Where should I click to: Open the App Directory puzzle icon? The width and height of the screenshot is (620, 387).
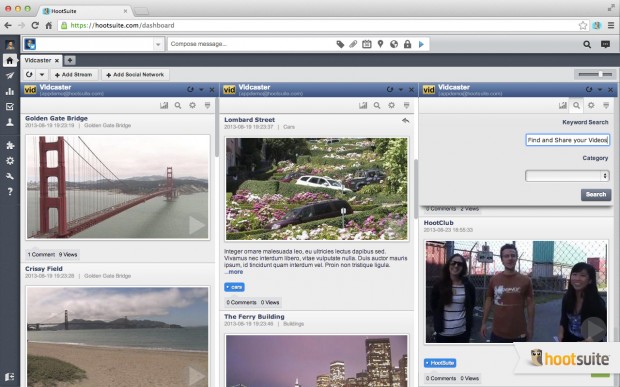coord(10,145)
